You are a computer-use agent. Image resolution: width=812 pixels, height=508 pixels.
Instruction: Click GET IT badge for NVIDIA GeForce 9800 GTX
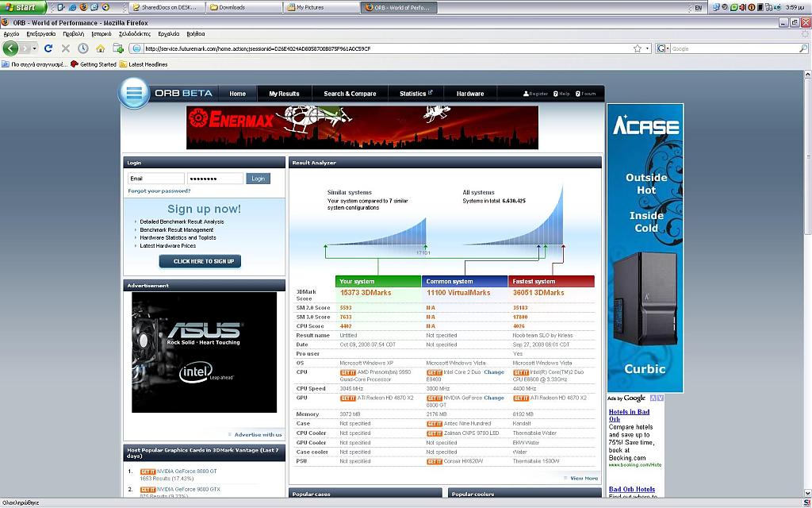pos(147,489)
